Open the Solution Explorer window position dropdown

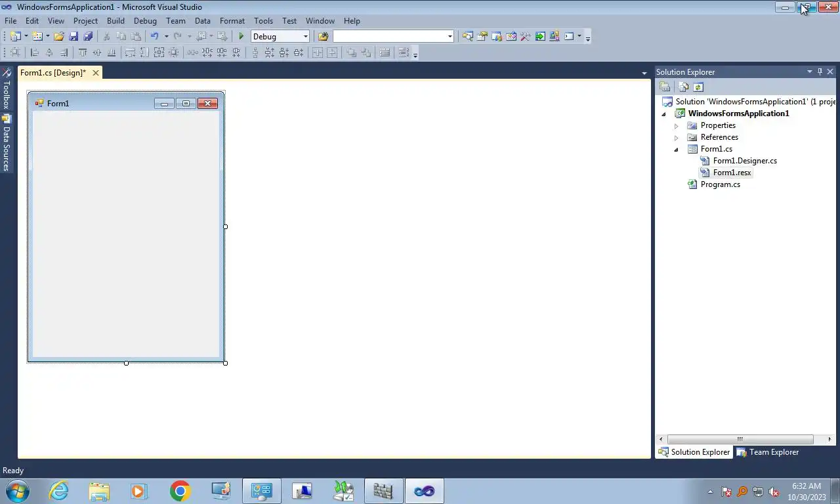click(809, 72)
